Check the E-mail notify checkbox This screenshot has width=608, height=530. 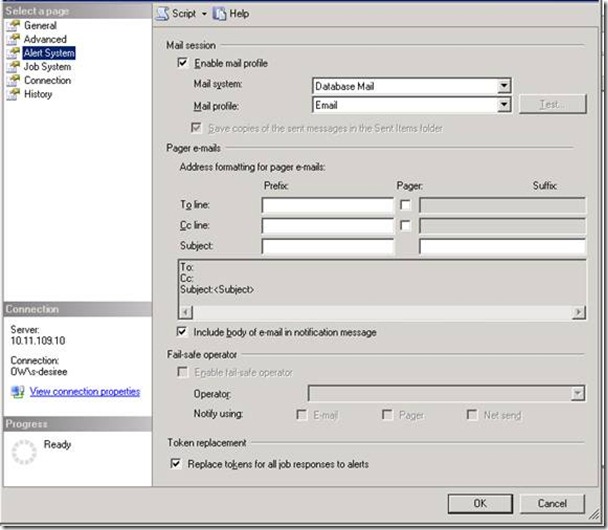302,414
